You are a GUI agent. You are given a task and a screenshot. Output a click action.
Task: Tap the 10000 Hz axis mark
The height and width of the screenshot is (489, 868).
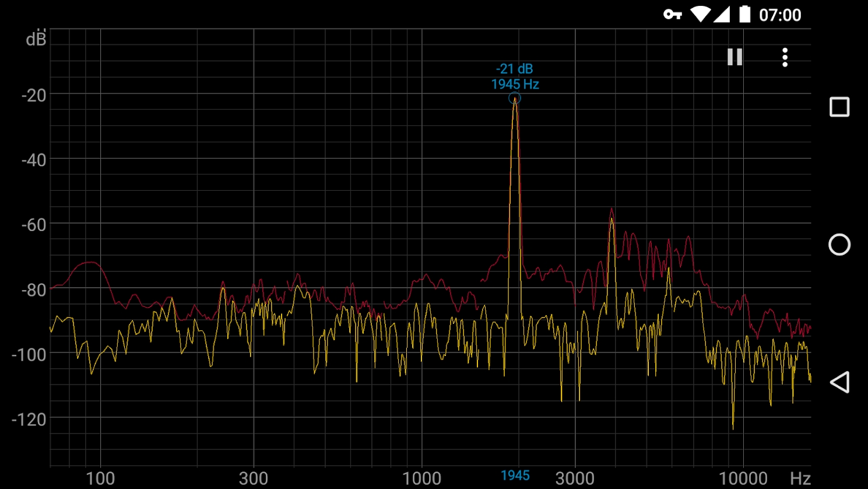744,477
